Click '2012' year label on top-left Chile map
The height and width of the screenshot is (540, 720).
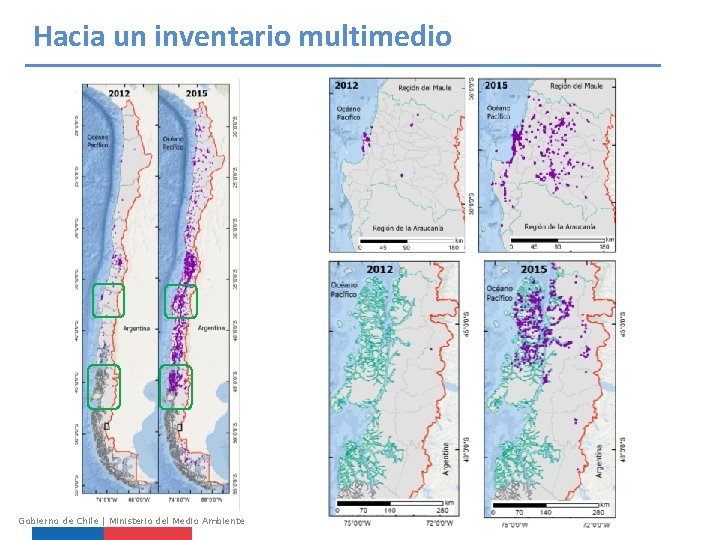pos(119,93)
